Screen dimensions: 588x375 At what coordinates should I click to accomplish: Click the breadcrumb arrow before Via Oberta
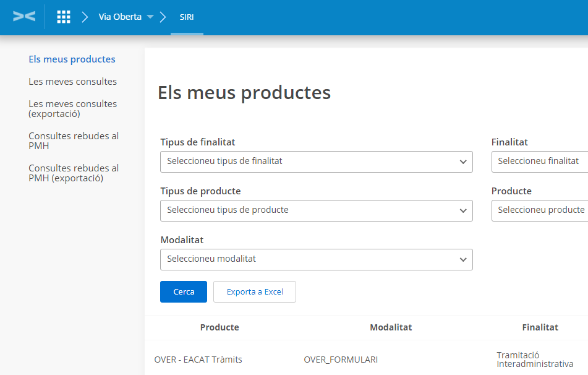point(85,17)
